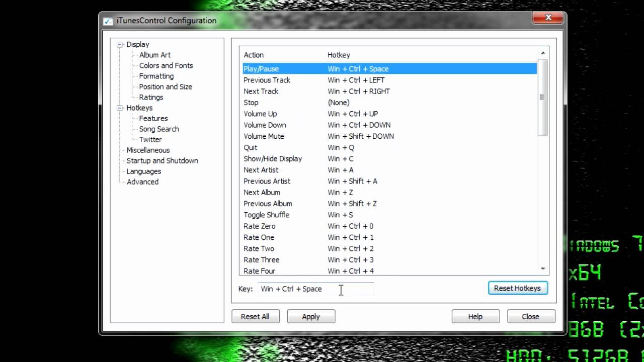Select the Previous Album row
Image resolution: width=644 pixels, height=362 pixels.
[x=390, y=204]
